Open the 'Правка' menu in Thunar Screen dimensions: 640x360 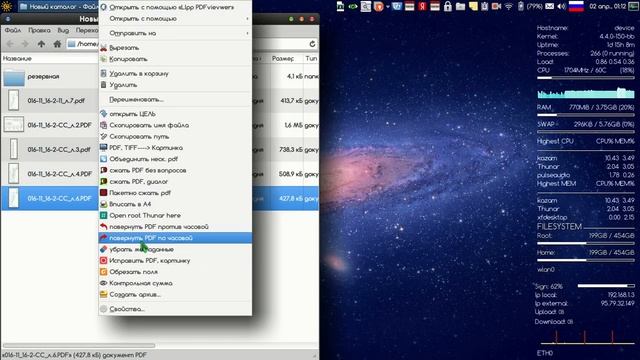click(40, 30)
